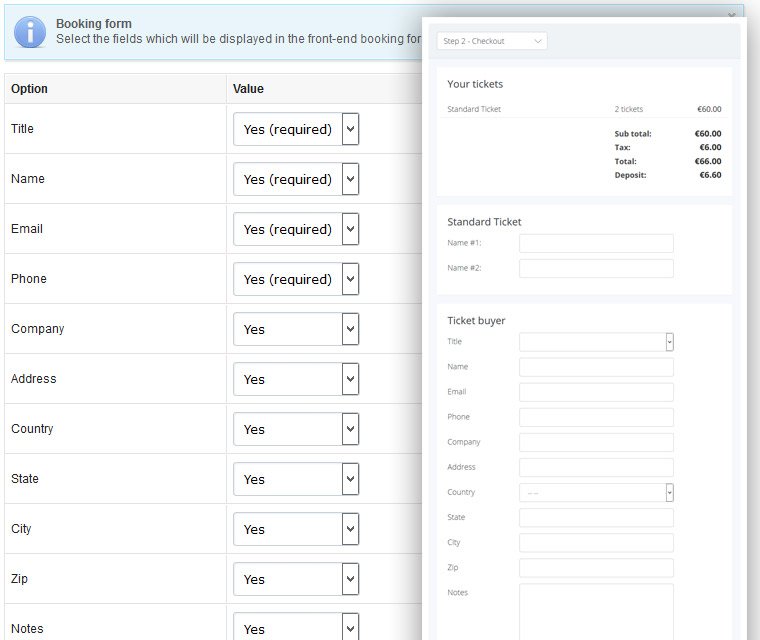Open the State value dropdown
The width and height of the screenshot is (760, 640).
pyautogui.click(x=296, y=479)
